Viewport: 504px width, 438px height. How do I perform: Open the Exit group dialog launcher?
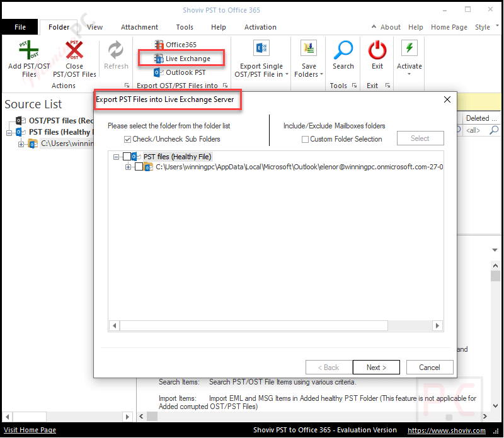click(387, 86)
